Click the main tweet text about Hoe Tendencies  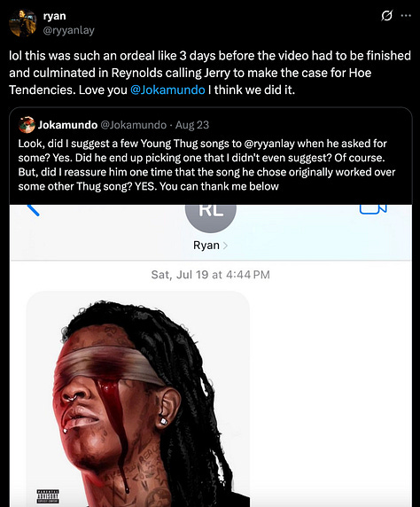210,73
